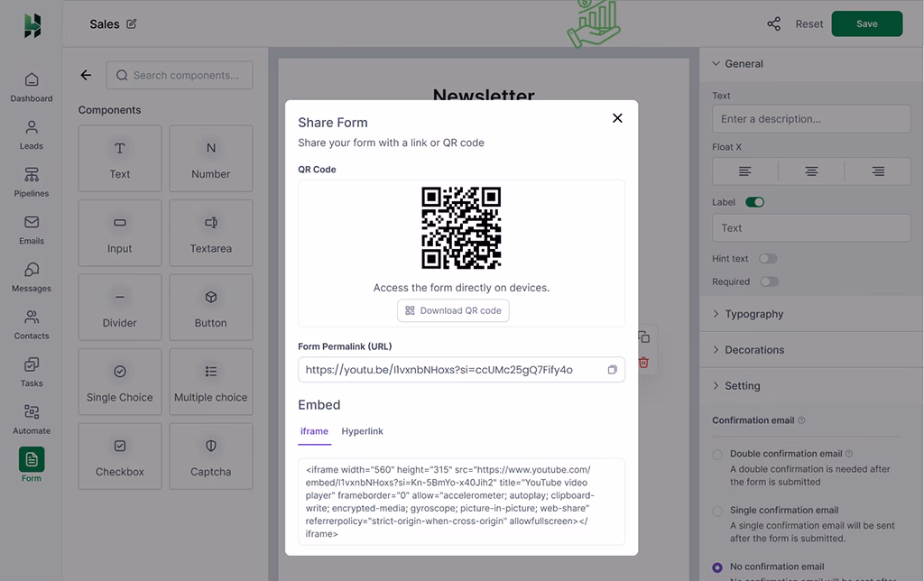Open Automate in the sidebar
This screenshot has height=581, width=924.
pyautogui.click(x=32, y=420)
